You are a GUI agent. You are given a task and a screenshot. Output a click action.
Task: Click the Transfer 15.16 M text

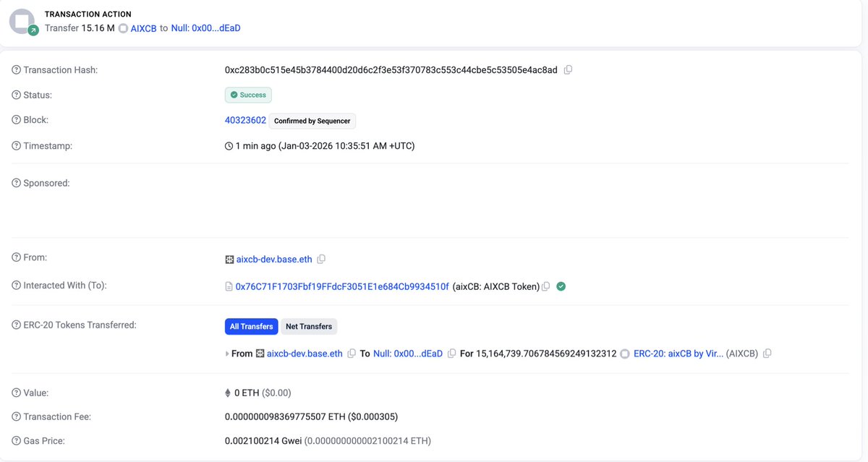80,28
